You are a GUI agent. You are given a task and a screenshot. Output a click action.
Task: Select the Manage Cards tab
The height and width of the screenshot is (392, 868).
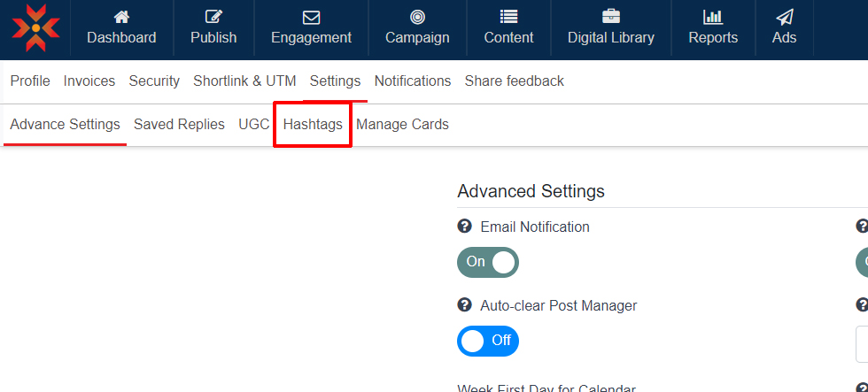(402, 125)
